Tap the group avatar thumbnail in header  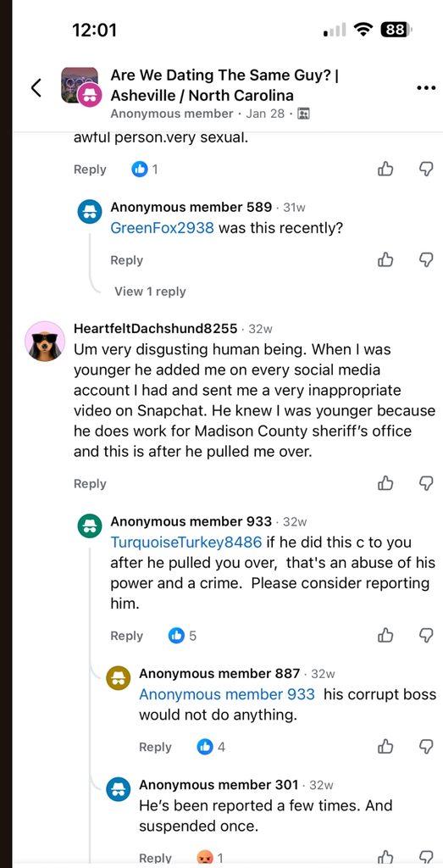pyautogui.click(x=80, y=86)
